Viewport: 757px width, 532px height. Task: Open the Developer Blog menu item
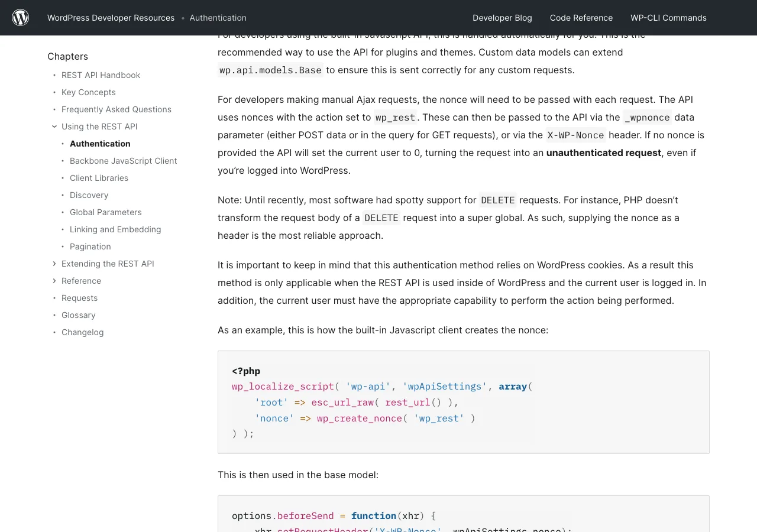[x=502, y=18]
